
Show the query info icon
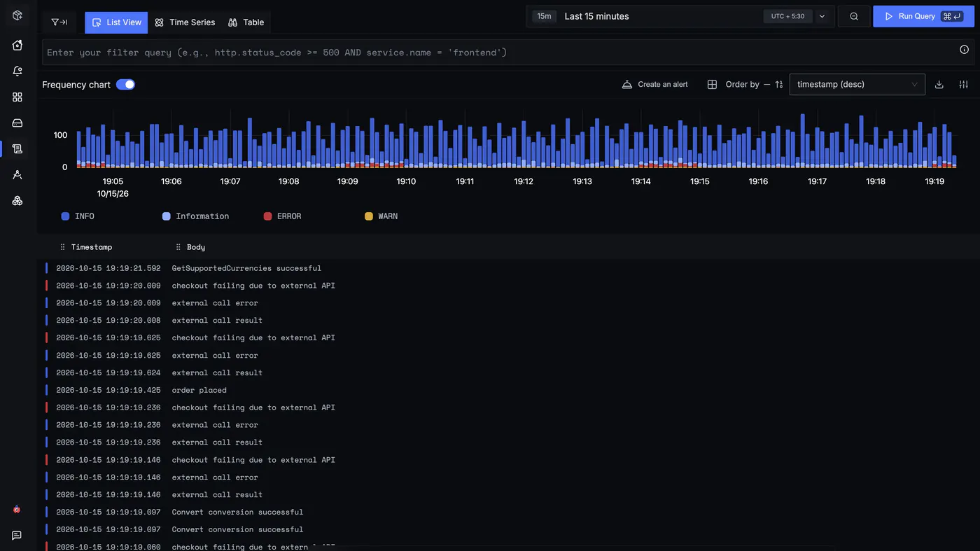click(x=964, y=50)
